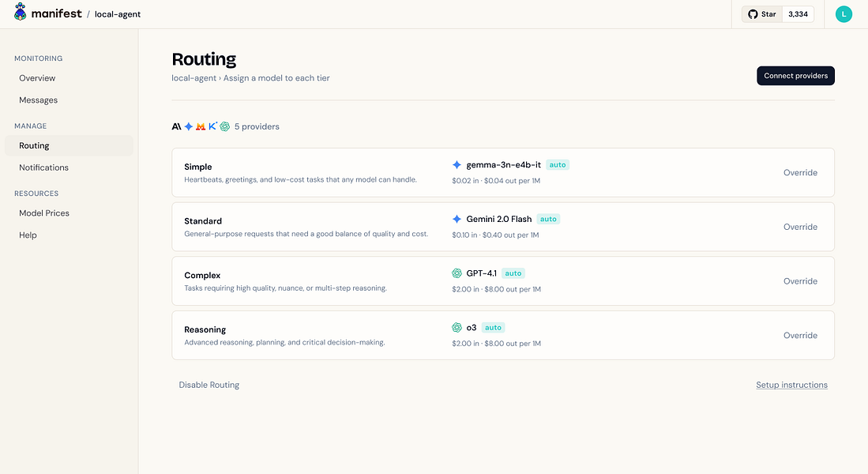
Task: Click the Gemini 2.0 Flash model name
Action: pyautogui.click(x=499, y=220)
